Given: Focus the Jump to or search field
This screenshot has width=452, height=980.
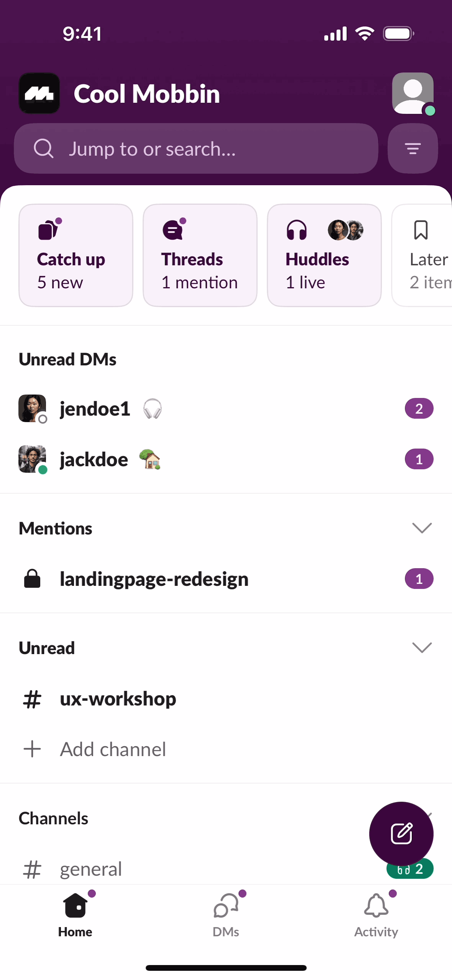Looking at the screenshot, I should click(196, 148).
